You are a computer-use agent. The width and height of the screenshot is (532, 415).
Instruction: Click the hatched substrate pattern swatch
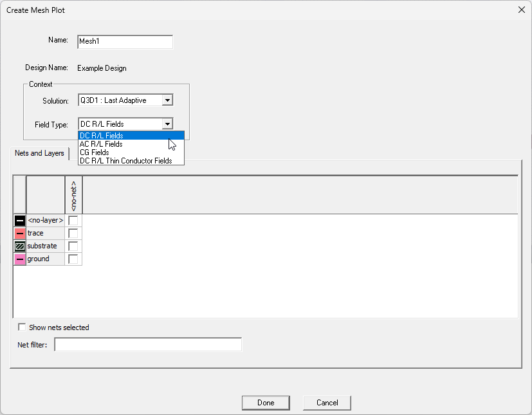click(x=19, y=246)
